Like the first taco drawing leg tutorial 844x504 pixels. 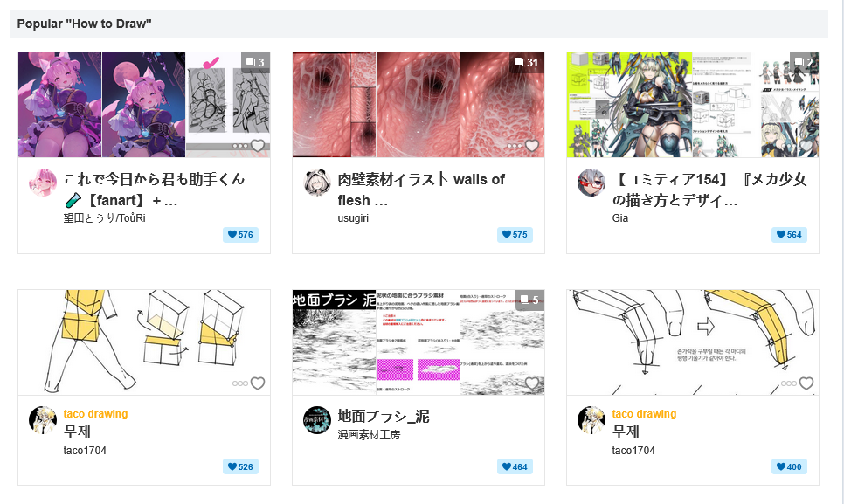click(258, 383)
